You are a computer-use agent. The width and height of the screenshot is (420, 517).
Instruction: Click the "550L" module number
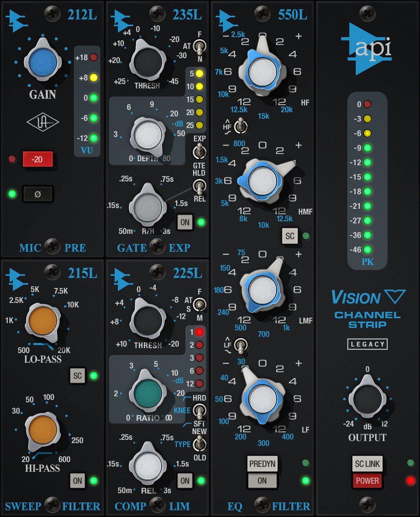[293, 15]
